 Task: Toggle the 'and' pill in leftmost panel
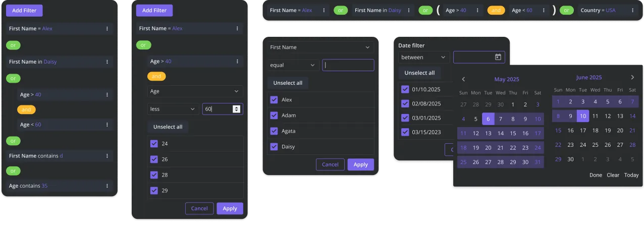pos(26,109)
